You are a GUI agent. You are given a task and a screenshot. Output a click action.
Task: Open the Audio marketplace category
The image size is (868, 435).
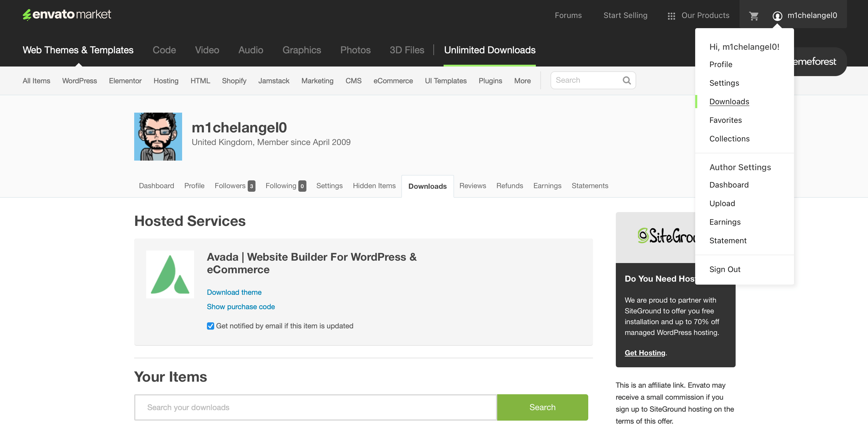251,50
